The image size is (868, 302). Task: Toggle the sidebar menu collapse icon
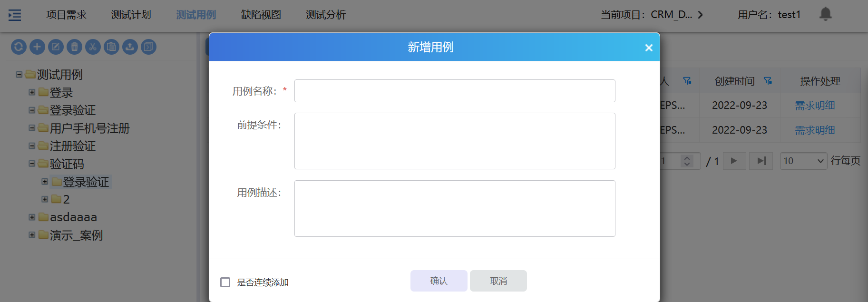15,15
